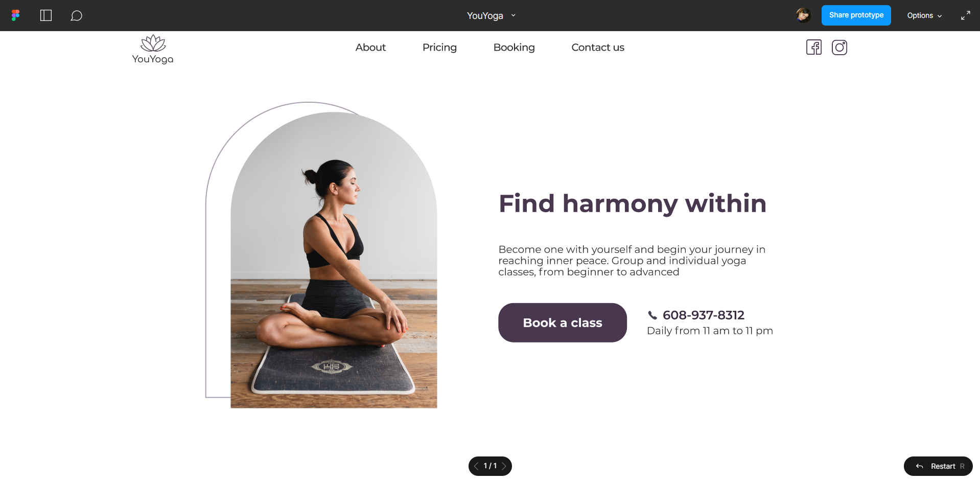Viewport: 980px width, 481px height.
Task: Click the Share prototype button
Action: (x=856, y=15)
